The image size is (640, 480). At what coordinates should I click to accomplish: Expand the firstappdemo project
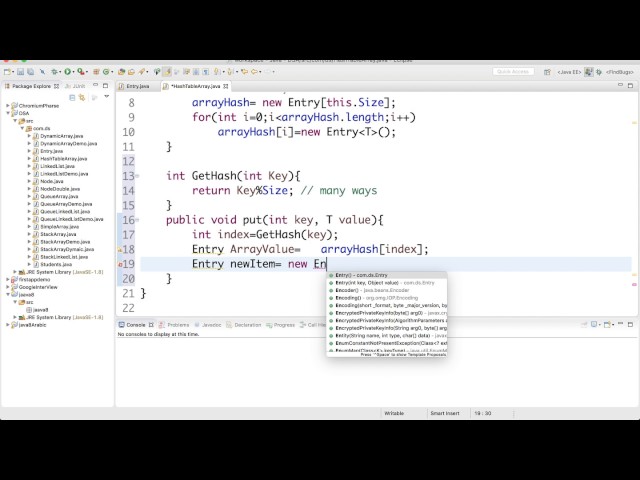click(x=8, y=280)
